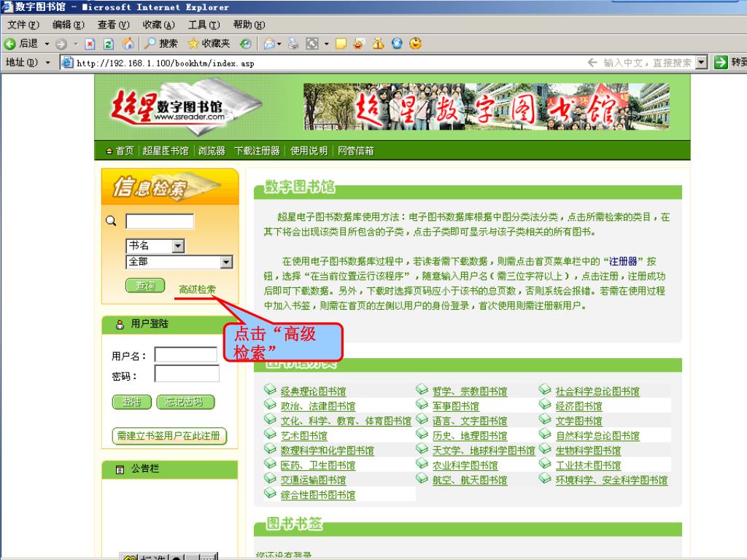Open 环境科学、安全科学图书馆 link
The height and width of the screenshot is (560, 747).
click(611, 480)
